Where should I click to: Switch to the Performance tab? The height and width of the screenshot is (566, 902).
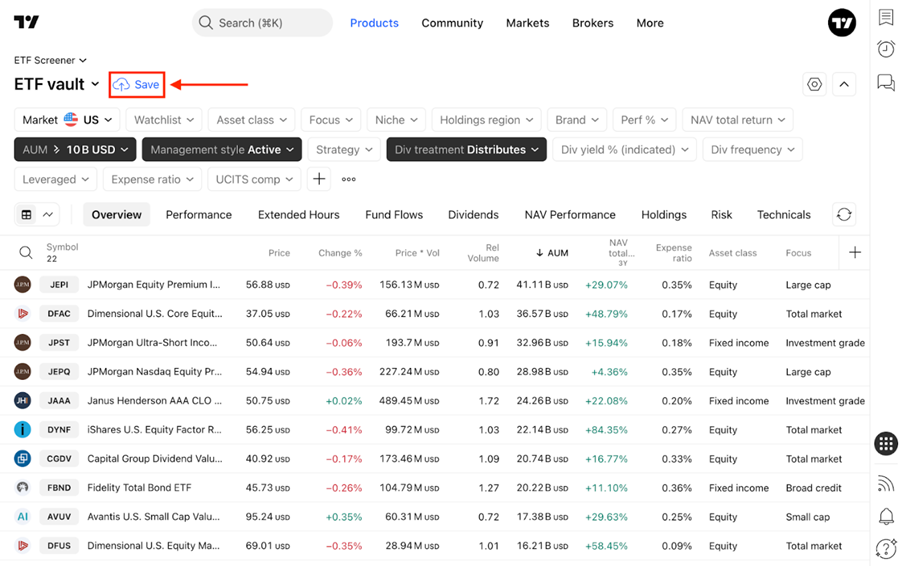pyautogui.click(x=198, y=215)
